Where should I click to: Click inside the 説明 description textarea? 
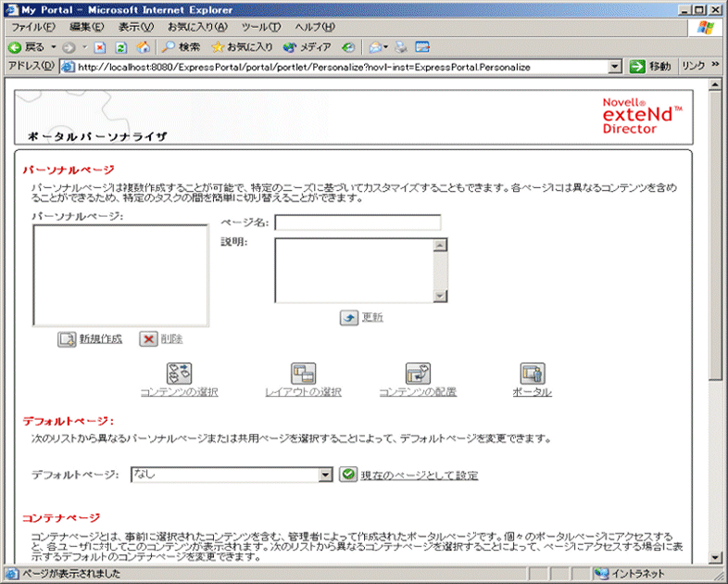pyautogui.click(x=354, y=271)
